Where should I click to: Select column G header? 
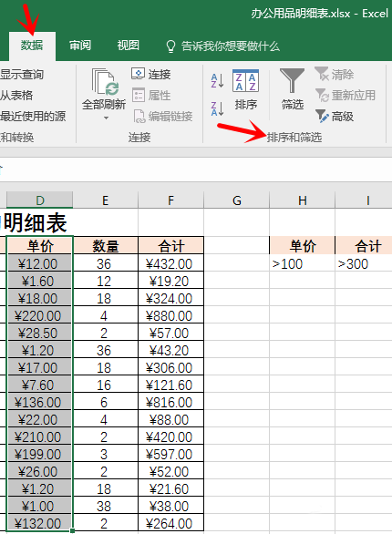[237, 200]
